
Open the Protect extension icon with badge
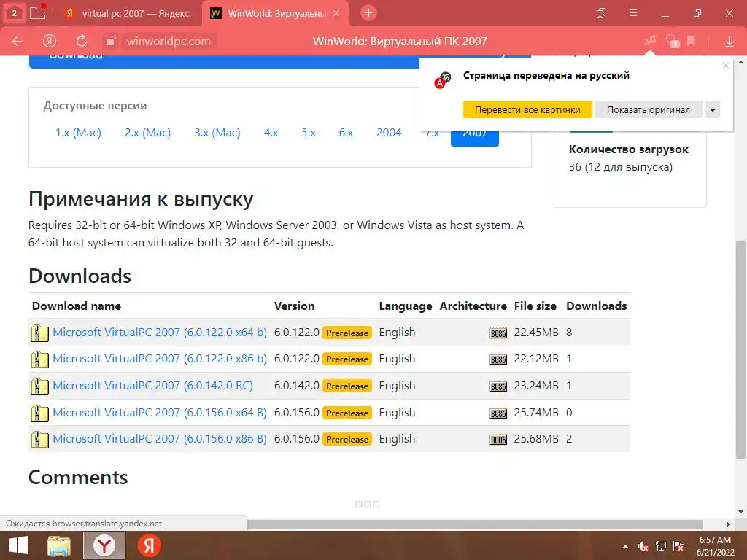click(x=672, y=42)
